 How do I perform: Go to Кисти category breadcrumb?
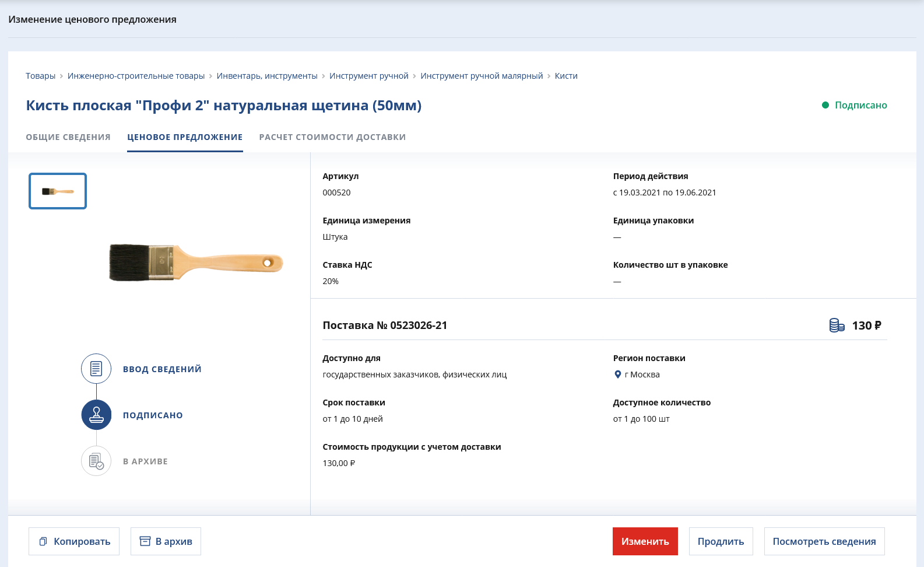pos(566,76)
